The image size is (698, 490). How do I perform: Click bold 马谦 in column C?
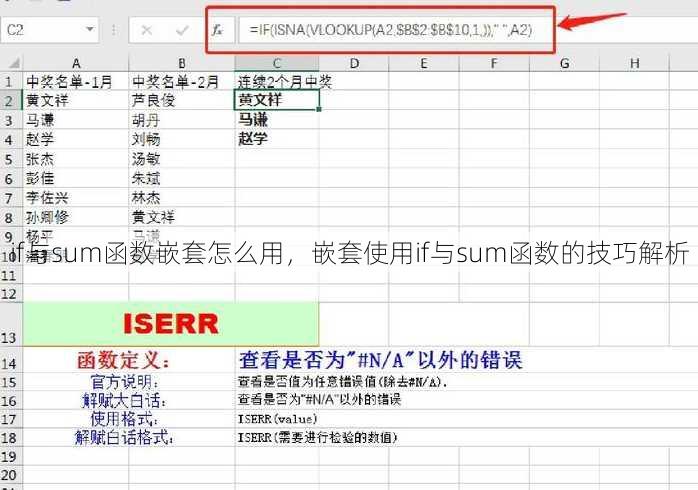[276, 120]
